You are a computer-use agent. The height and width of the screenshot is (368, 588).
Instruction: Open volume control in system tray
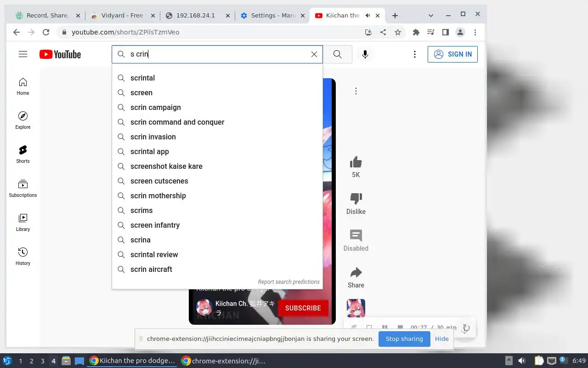coord(522,361)
